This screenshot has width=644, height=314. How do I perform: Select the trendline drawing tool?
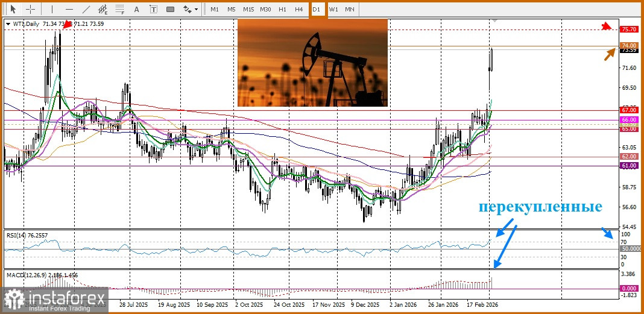86,9
